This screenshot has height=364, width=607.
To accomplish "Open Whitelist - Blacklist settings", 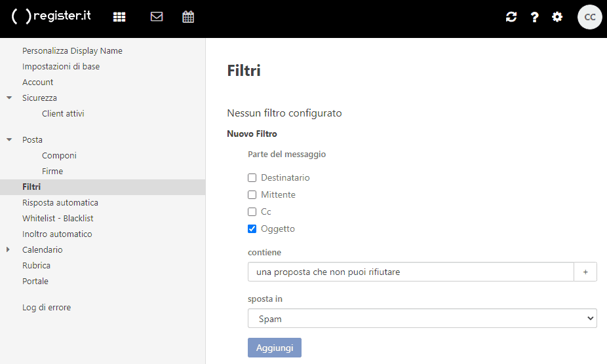I will point(58,219).
